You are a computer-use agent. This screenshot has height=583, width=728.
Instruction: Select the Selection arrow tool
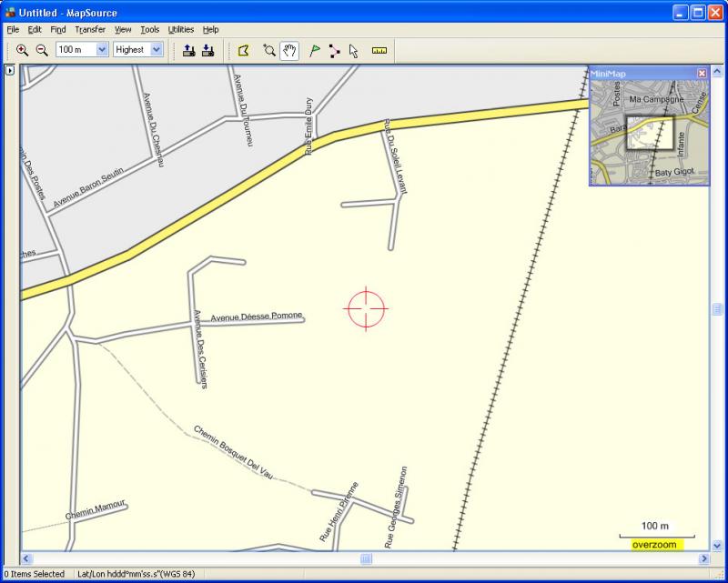354,51
